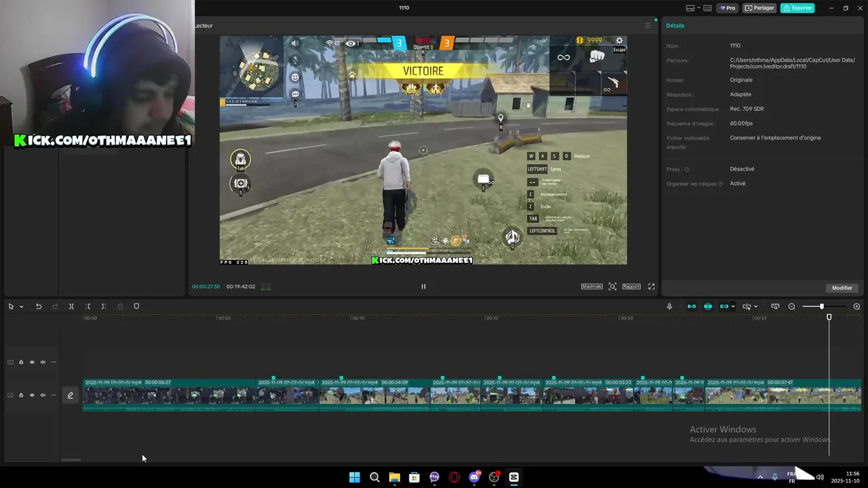Select the clip lasting 00:00:04:09
The height and width of the screenshot is (488, 868).
pos(374,395)
